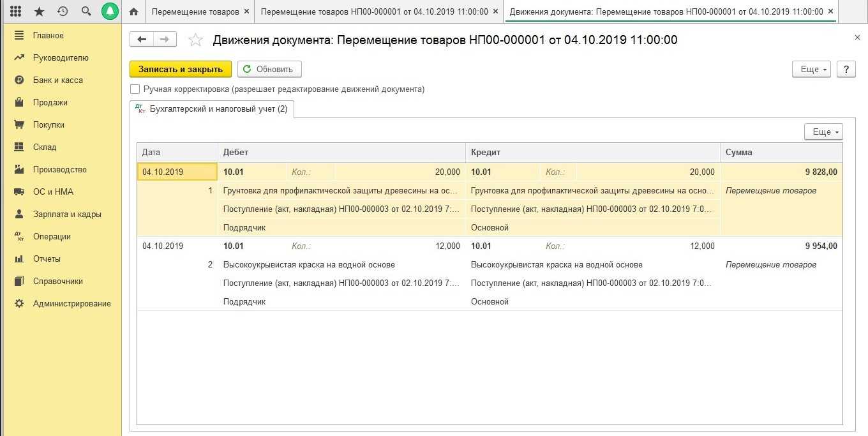This screenshot has width=868, height=436.
Task: Select the 9 954,00 sum cell
Action: coord(781,246)
